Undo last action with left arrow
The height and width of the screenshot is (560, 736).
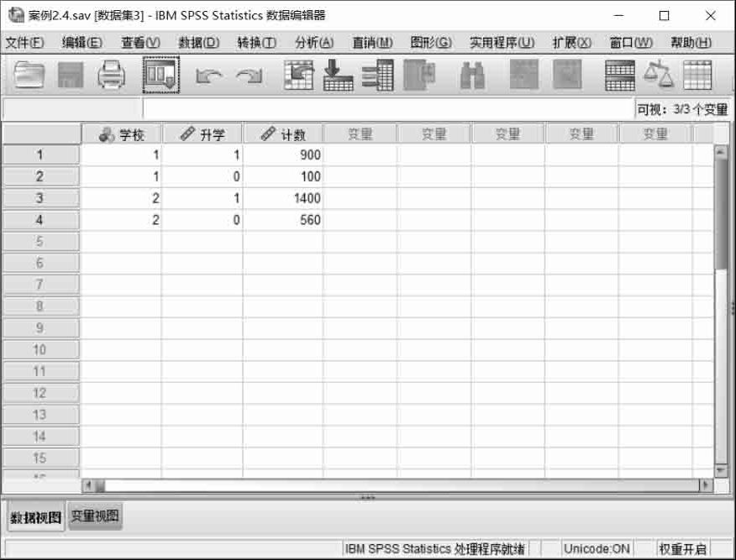208,76
